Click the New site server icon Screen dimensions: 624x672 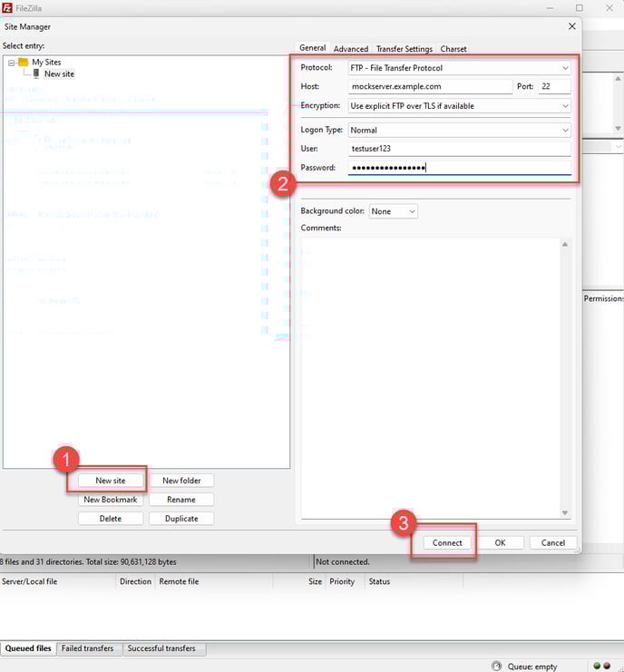[36, 73]
